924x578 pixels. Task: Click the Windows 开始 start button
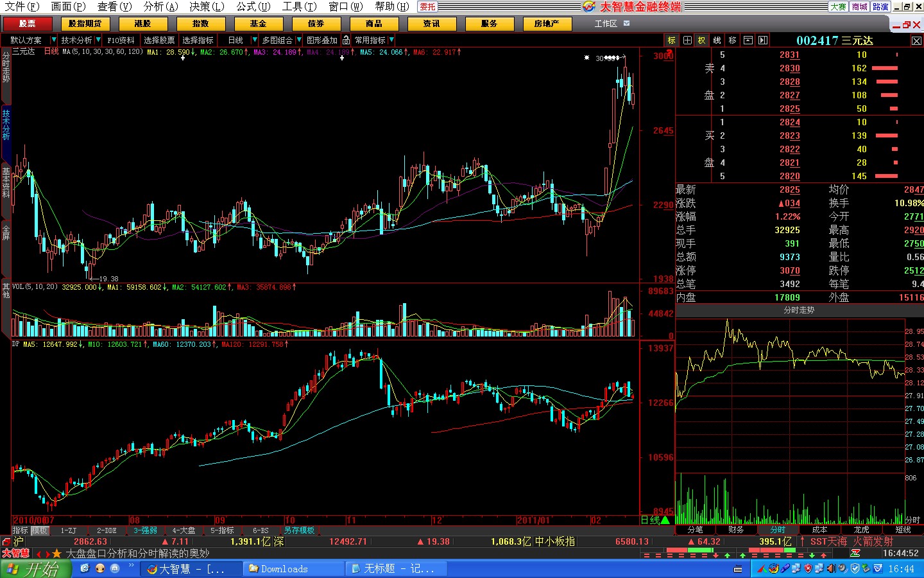(x=36, y=569)
